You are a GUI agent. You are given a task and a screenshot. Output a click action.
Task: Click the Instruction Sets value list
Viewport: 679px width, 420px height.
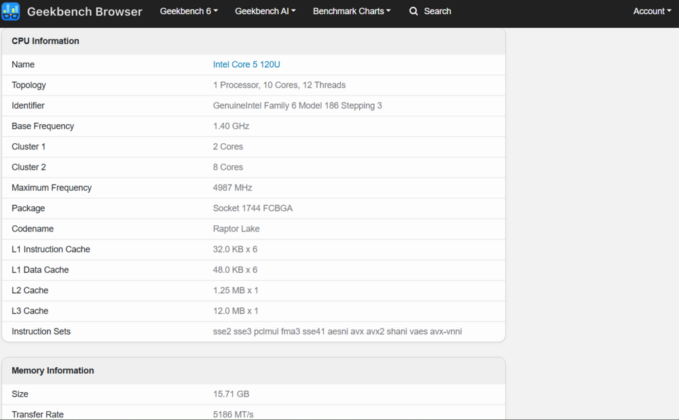click(337, 332)
